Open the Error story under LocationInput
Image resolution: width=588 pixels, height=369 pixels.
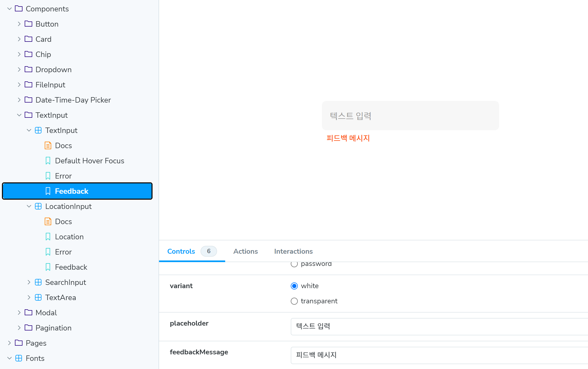click(63, 252)
